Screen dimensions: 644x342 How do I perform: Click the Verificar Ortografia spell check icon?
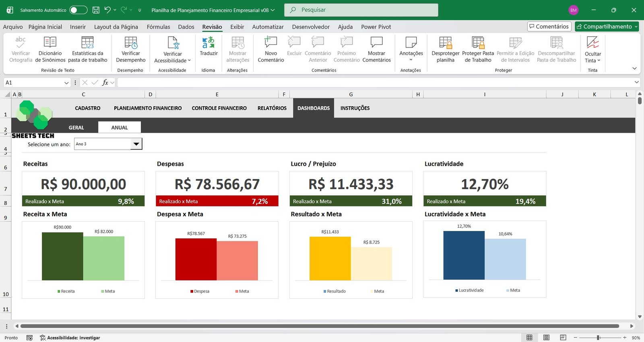[21, 43]
